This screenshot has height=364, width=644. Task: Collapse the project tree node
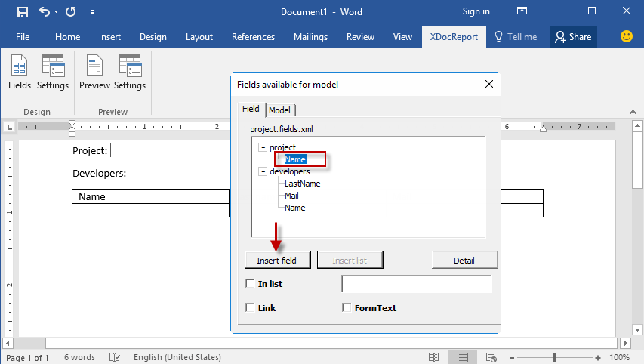[262, 147]
